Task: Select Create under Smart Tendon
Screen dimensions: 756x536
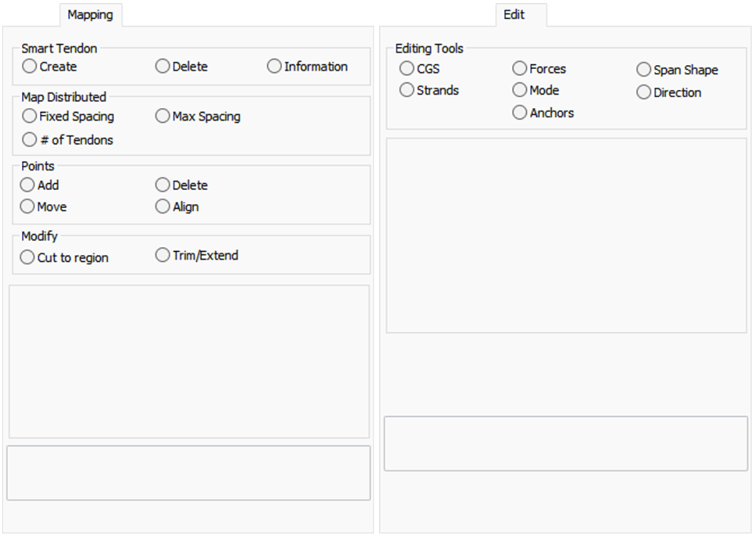Action: tap(29, 67)
